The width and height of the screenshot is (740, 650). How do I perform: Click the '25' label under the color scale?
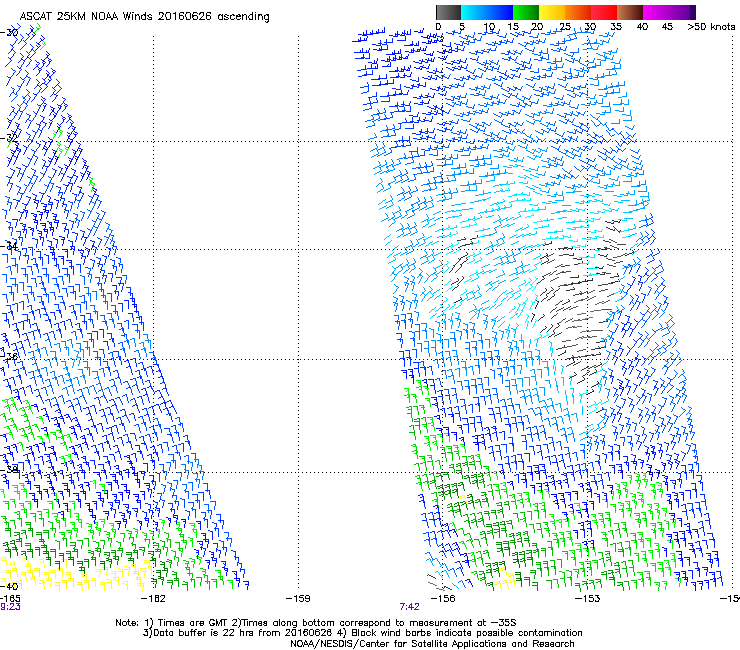[x=564, y=27]
